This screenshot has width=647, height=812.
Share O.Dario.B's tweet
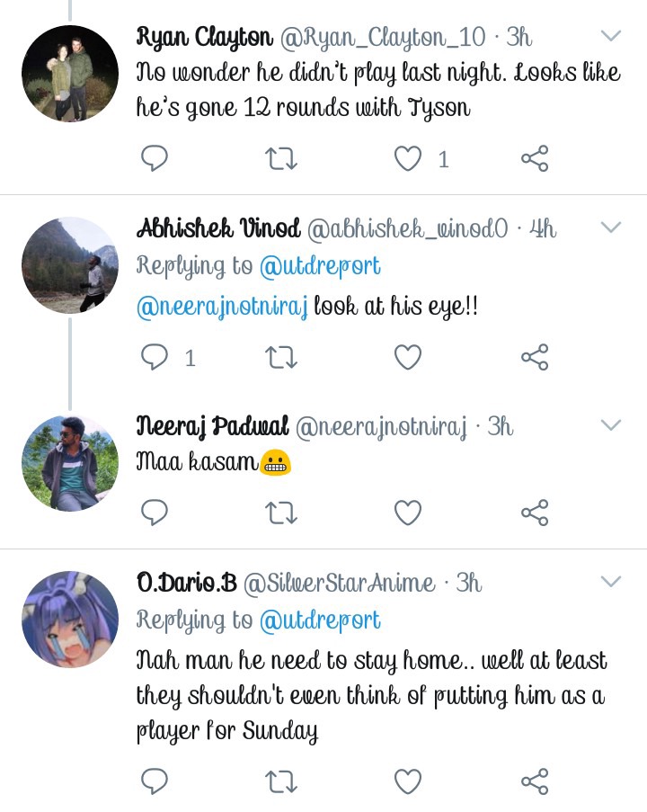pos(535,781)
